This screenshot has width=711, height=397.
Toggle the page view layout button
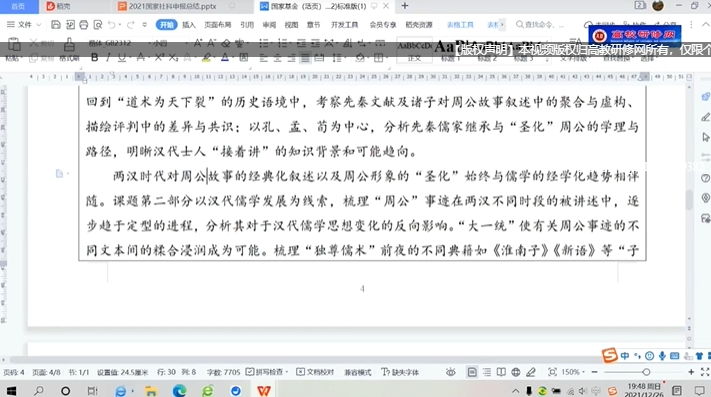(x=472, y=372)
